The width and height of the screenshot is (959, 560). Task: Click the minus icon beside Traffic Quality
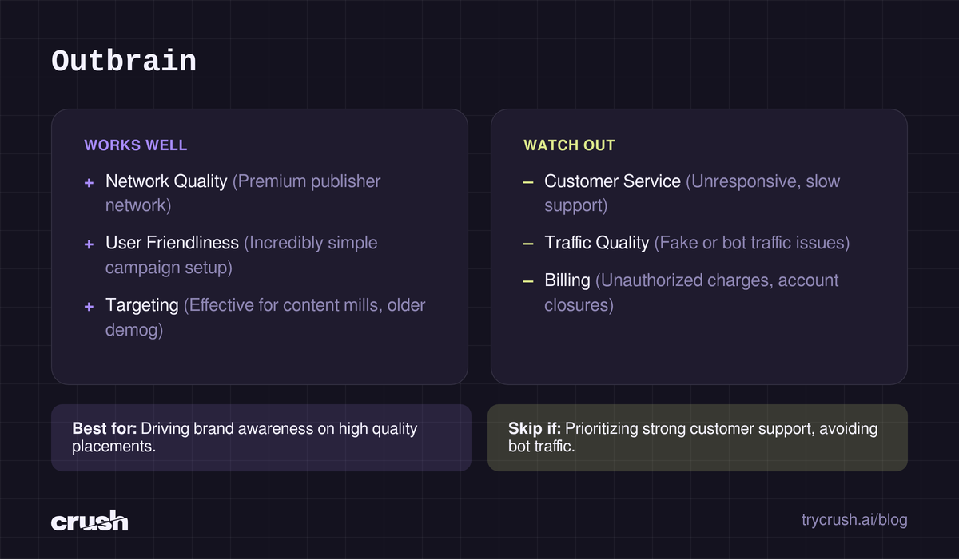coord(528,244)
